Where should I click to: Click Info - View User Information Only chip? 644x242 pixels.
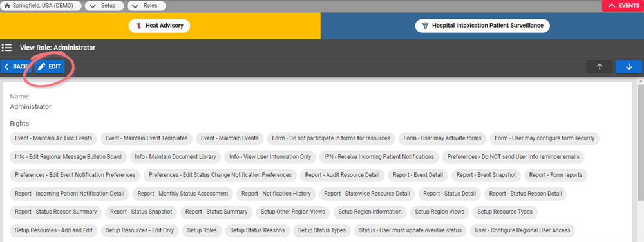[x=270, y=156]
